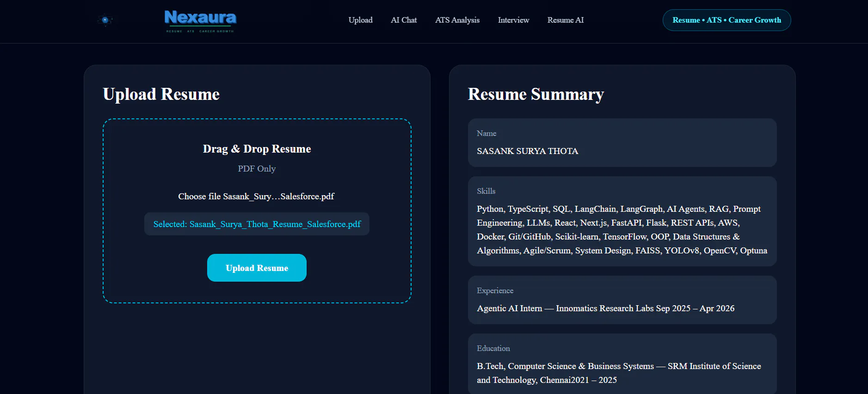Click the Upload Resume section heading

[161, 94]
